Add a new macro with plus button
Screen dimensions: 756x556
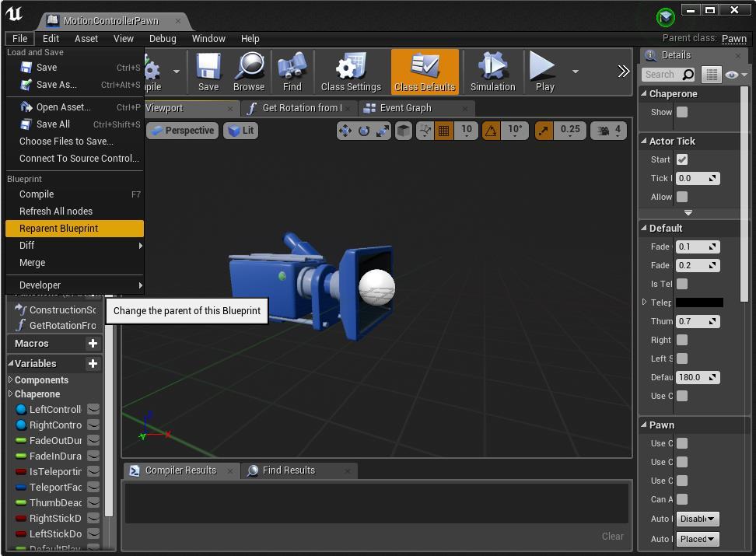click(x=93, y=344)
